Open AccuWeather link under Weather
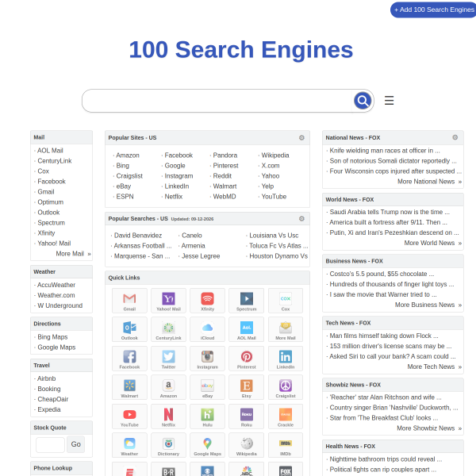The width and height of the screenshot is (476, 476). 56,285
